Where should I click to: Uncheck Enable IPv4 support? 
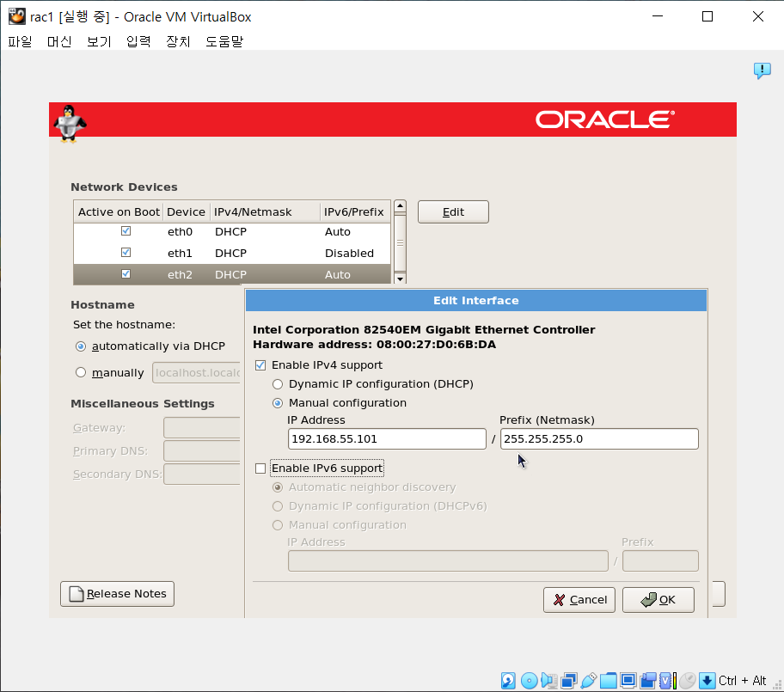click(260, 365)
